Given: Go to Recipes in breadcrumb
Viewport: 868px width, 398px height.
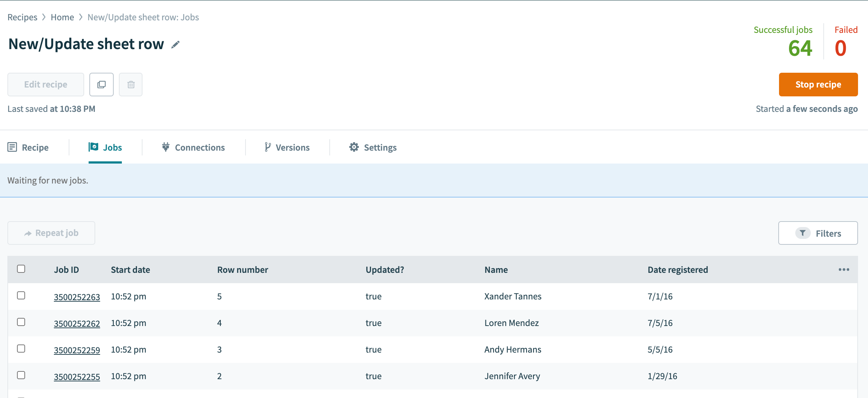Looking at the screenshot, I should click(22, 17).
